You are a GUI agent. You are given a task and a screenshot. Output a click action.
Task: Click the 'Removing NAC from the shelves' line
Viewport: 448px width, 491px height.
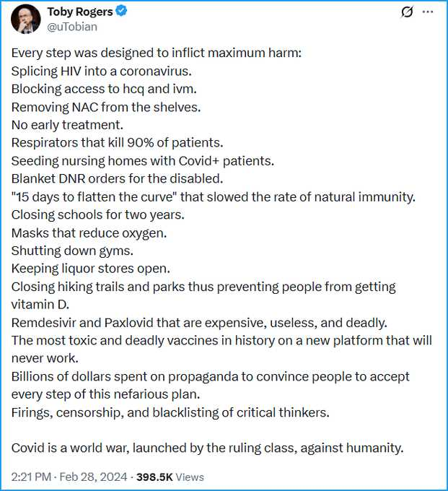tap(106, 107)
